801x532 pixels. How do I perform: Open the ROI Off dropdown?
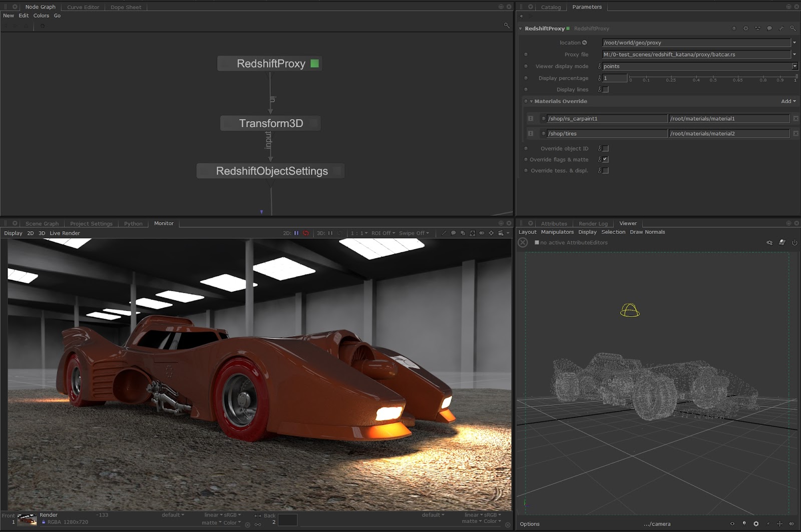(383, 233)
